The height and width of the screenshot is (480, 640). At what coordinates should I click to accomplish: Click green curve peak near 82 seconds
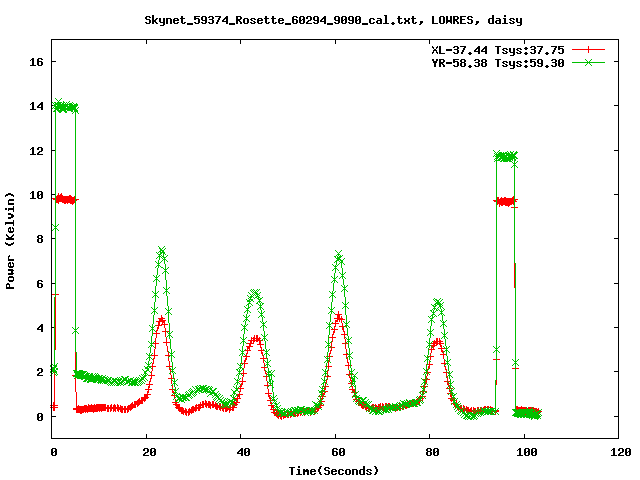coord(438,303)
